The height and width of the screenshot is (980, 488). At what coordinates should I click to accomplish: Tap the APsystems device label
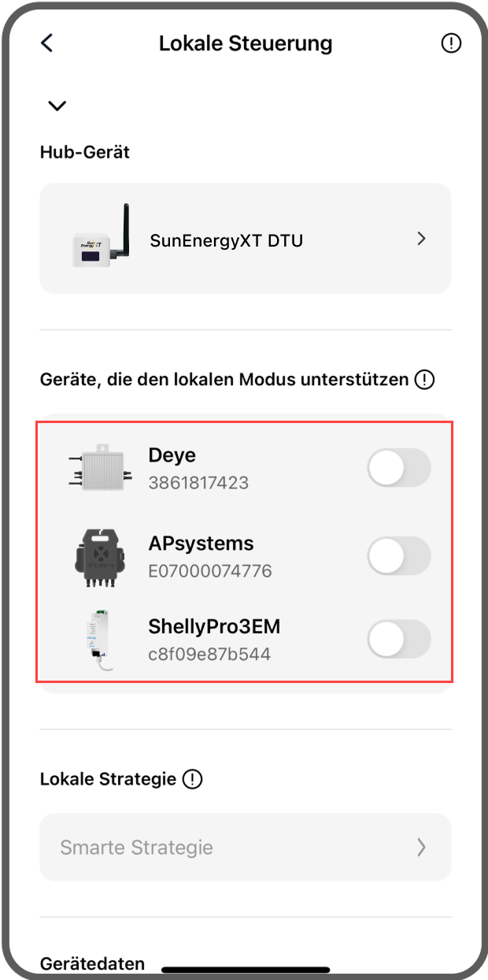[x=201, y=544]
